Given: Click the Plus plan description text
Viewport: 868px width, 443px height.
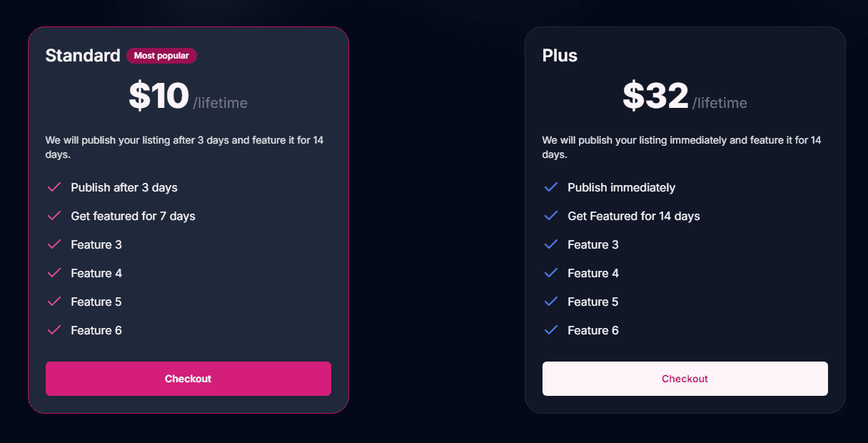Looking at the screenshot, I should tap(682, 146).
